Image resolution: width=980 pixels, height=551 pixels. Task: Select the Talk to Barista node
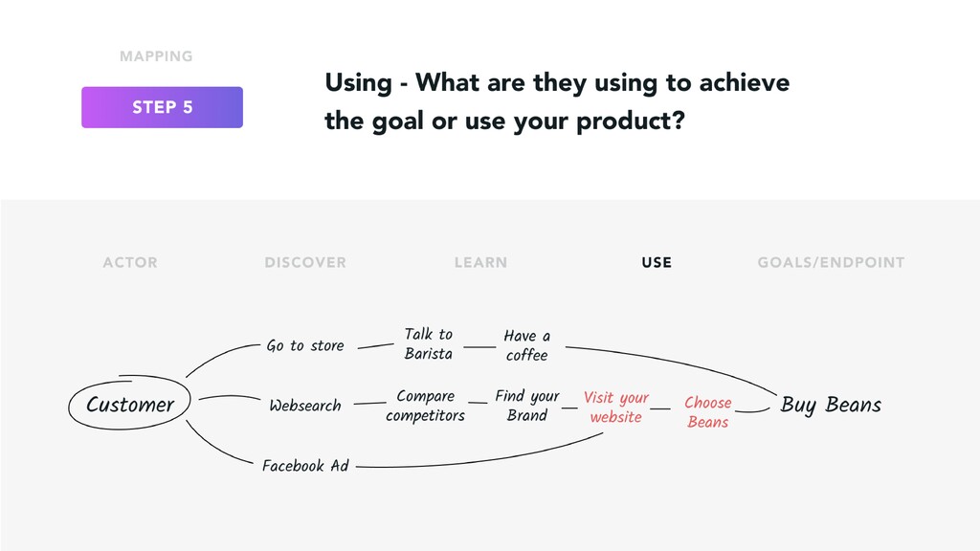click(x=428, y=343)
